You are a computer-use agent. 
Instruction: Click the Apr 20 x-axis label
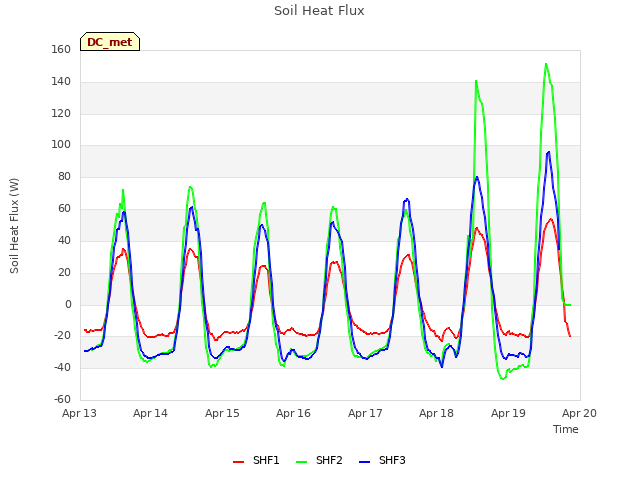coord(579,413)
